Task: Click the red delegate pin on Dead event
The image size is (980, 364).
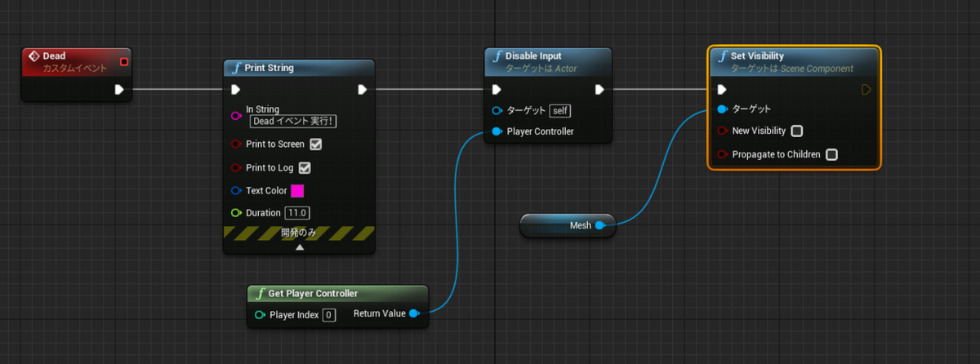Action: tap(123, 61)
